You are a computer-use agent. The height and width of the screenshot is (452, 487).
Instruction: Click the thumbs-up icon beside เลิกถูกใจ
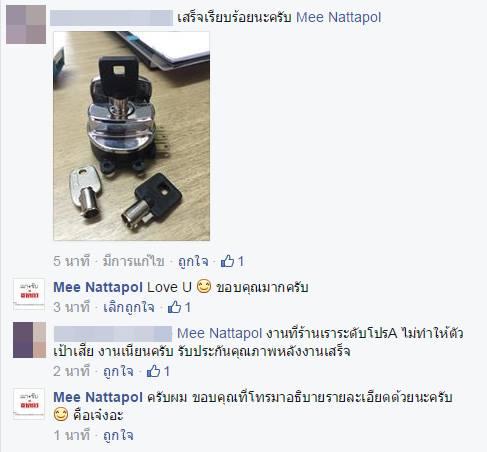click(174, 307)
